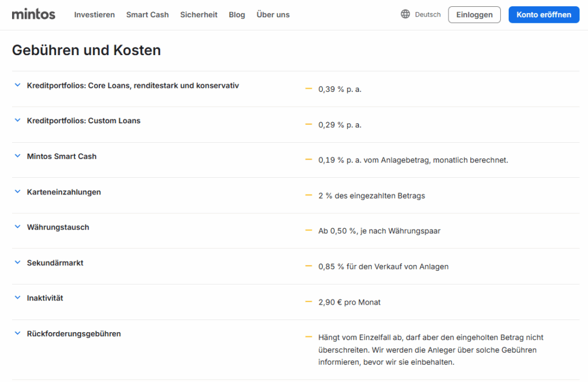This screenshot has height=382, width=588.
Task: Expand the Sekundärmarkt fees row
Action: pos(55,263)
